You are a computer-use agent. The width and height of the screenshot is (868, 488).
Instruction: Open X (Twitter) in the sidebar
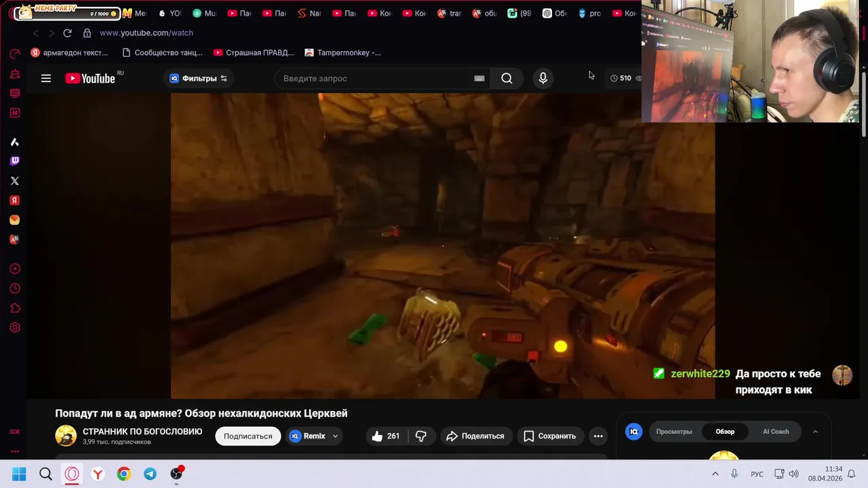(x=15, y=181)
